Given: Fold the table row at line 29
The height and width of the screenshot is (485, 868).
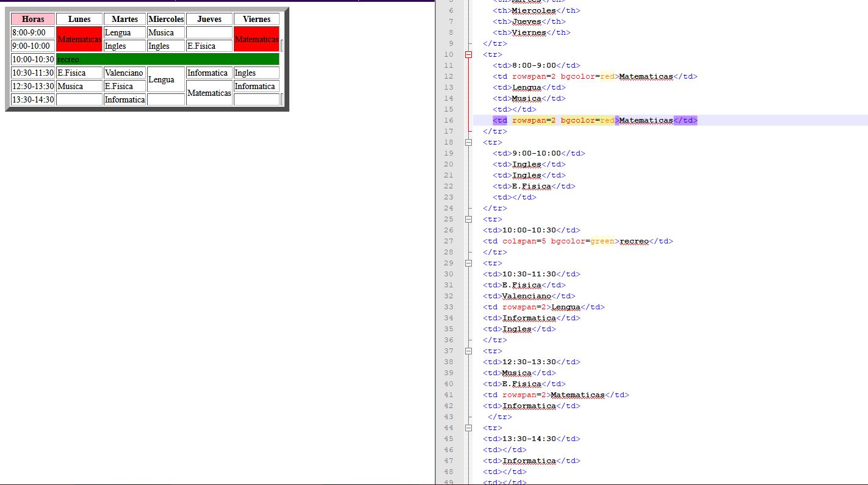Looking at the screenshot, I should pyautogui.click(x=469, y=263).
